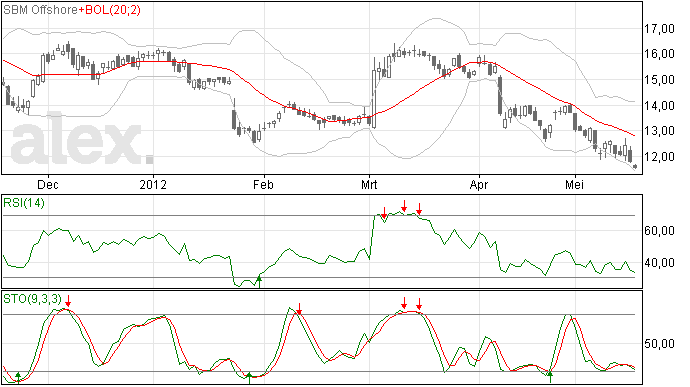Viewport: 690px width, 387px height.
Task: Click the Dec month label
Action: (x=48, y=184)
